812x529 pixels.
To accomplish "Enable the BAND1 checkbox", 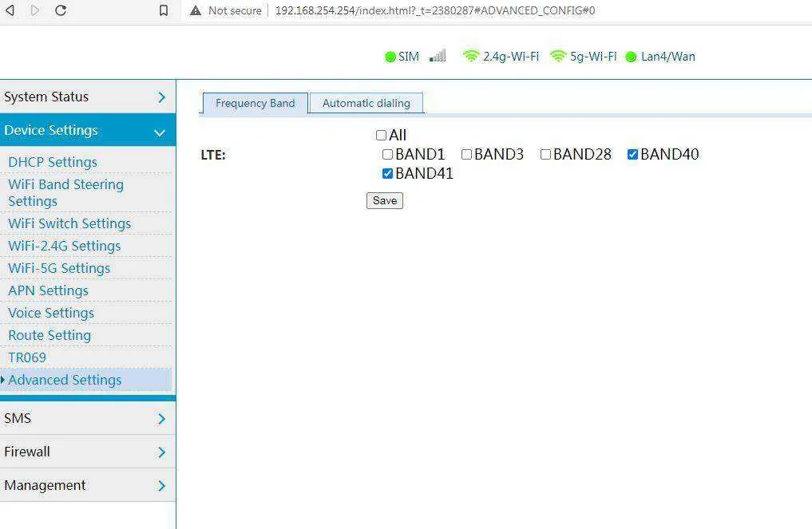I will 387,154.
